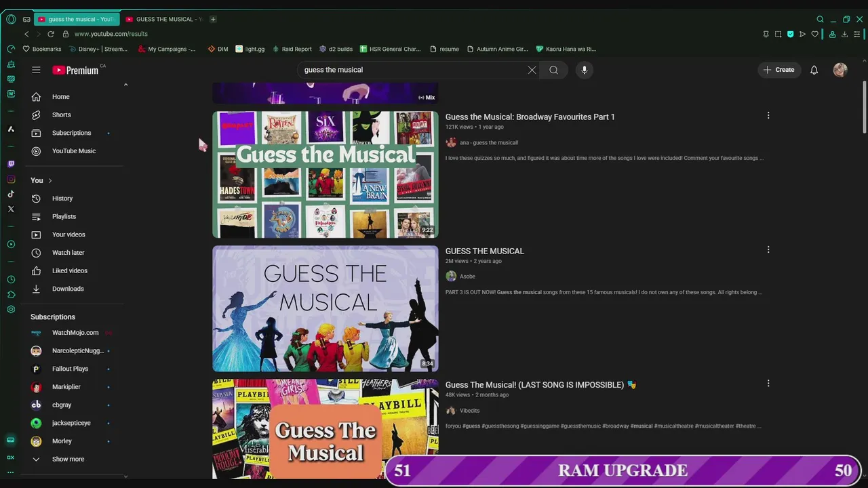Open Opera easy setup sliders icon

[857, 34]
